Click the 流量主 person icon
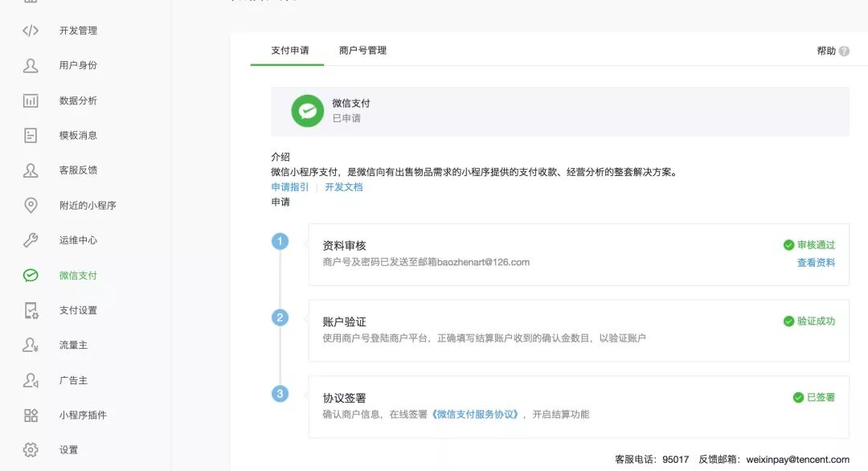The height and width of the screenshot is (471, 868). coord(31,346)
